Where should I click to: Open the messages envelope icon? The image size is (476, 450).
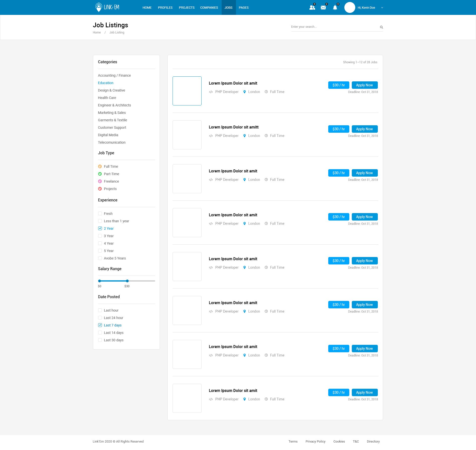[323, 7]
